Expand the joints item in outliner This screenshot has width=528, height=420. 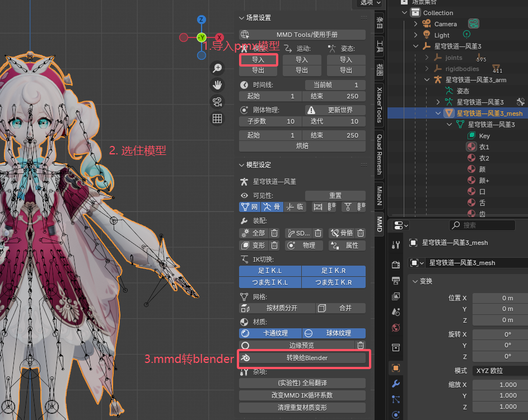[x=427, y=58]
